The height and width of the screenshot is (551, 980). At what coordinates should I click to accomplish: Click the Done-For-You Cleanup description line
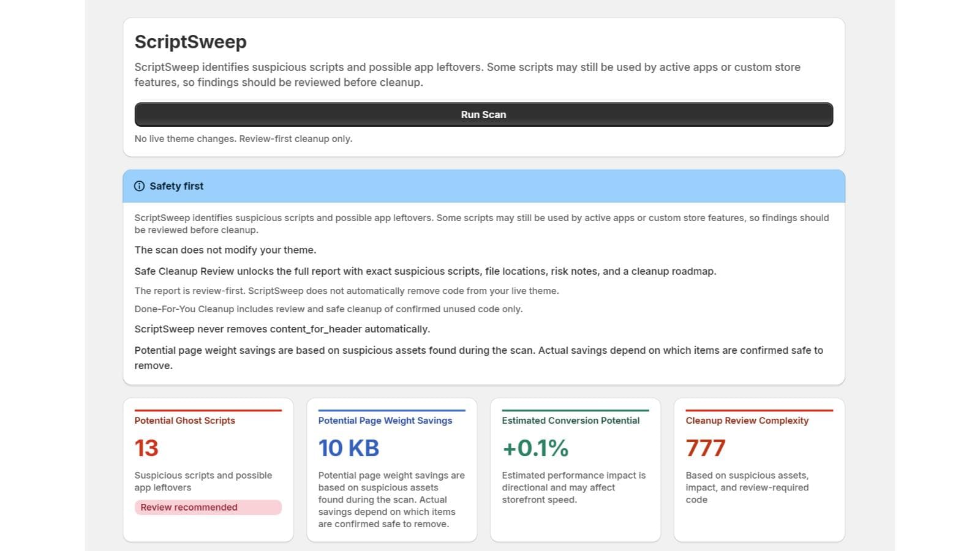point(328,309)
